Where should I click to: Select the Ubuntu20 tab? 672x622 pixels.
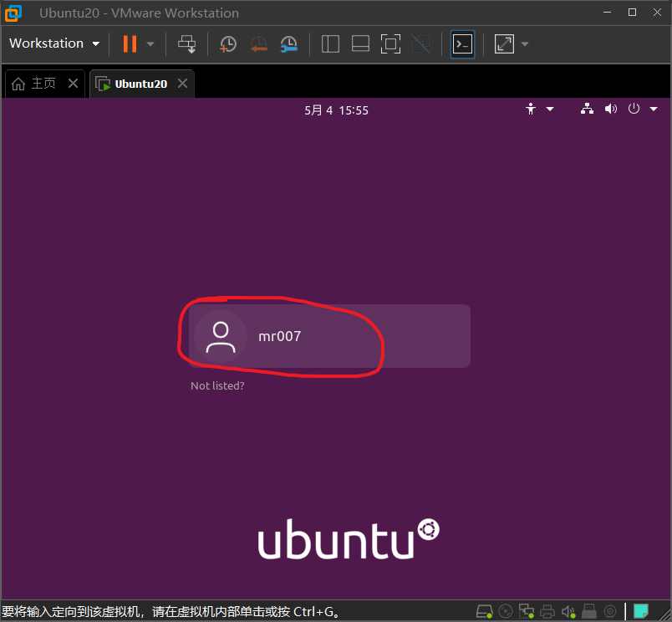[131, 84]
